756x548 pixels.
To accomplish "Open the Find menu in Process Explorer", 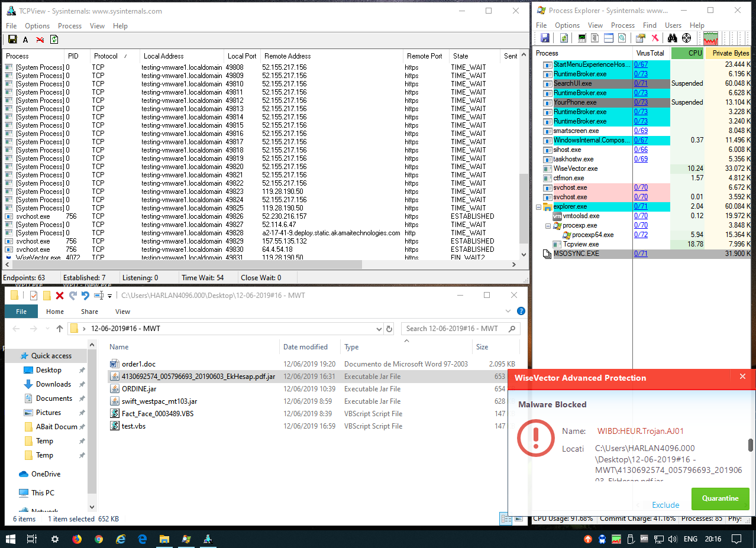I will point(650,25).
